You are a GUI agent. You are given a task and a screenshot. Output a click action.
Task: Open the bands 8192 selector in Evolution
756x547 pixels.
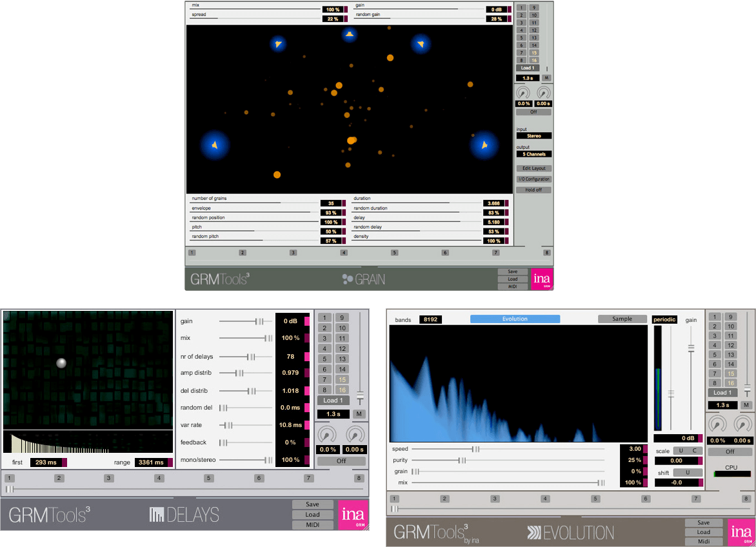point(430,319)
